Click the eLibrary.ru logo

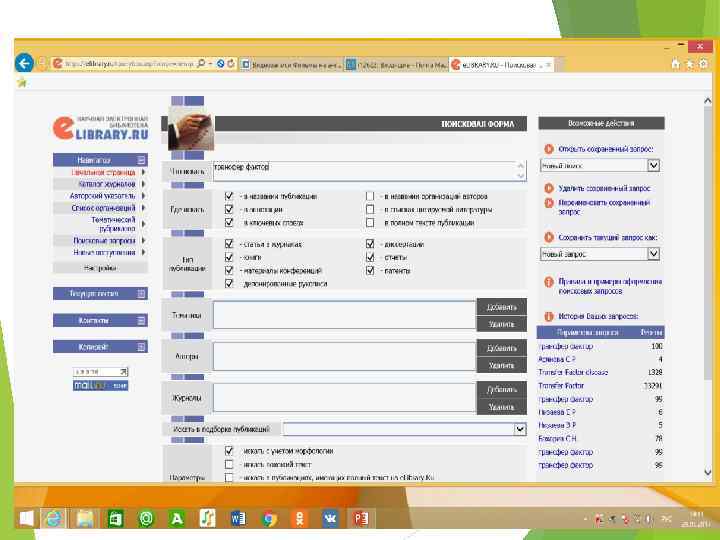[x=101, y=128]
